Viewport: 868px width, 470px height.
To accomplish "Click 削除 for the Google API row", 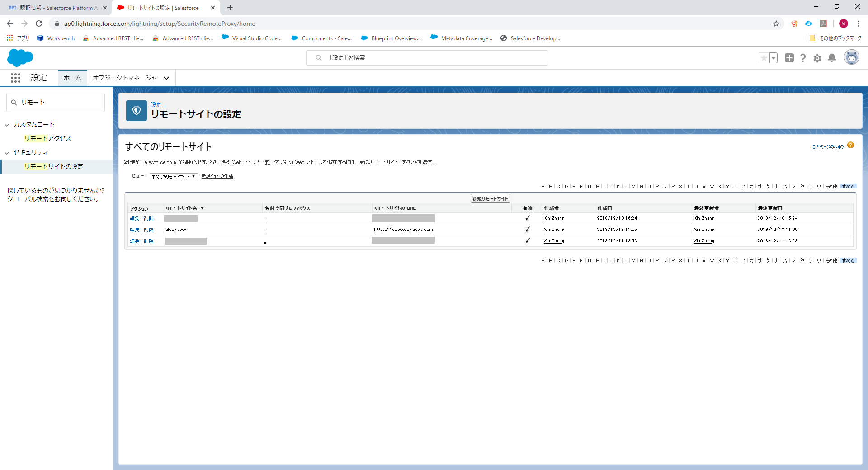I will tap(149, 230).
